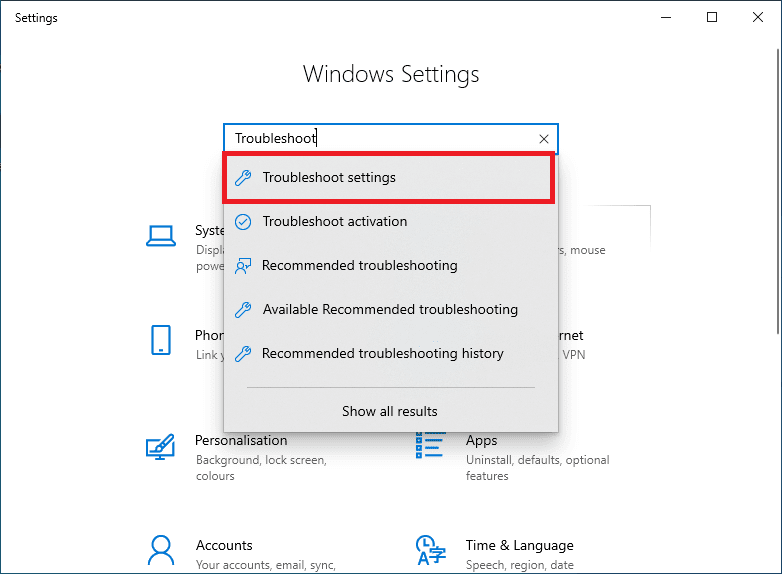Open Accounts settings label
Screen dimensions: 782x574
(224, 546)
